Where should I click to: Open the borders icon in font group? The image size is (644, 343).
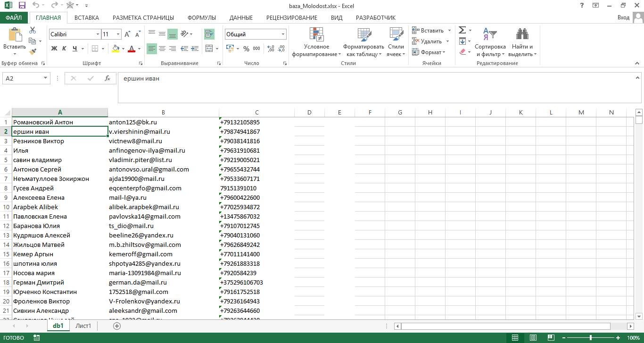95,49
